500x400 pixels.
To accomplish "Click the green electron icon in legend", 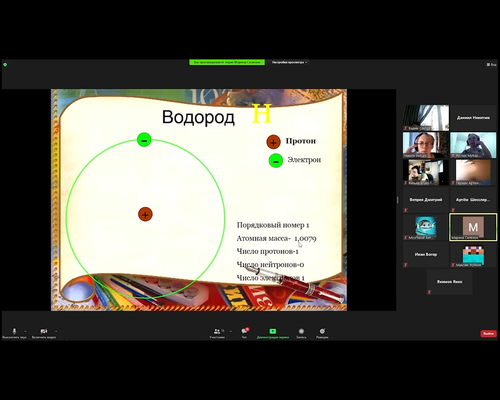I will point(276,161).
